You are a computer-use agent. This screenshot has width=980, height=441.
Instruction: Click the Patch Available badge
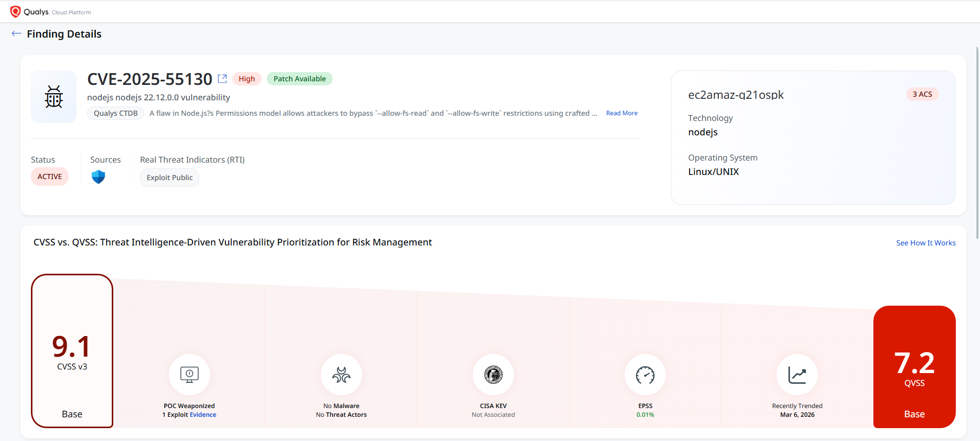[299, 79]
